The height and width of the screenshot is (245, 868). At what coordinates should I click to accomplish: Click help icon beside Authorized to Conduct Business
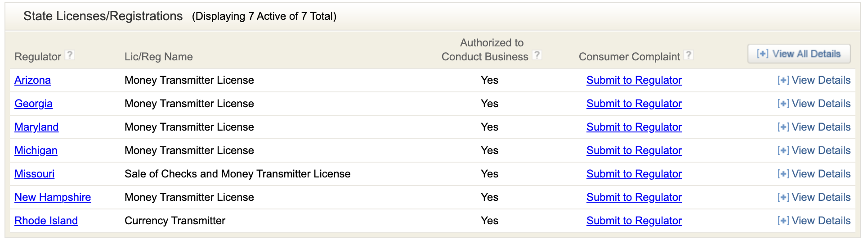coord(537,55)
